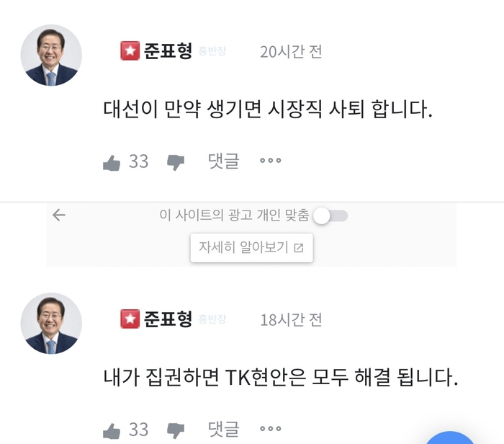
Task: Dislike the 20시간 전 comment
Action: pos(176,162)
